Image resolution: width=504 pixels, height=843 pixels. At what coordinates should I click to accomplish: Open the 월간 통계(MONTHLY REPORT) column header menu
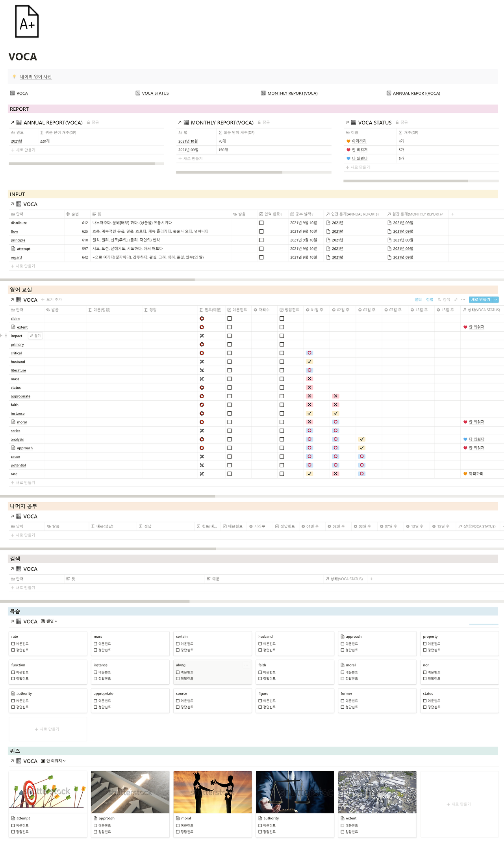click(x=416, y=214)
